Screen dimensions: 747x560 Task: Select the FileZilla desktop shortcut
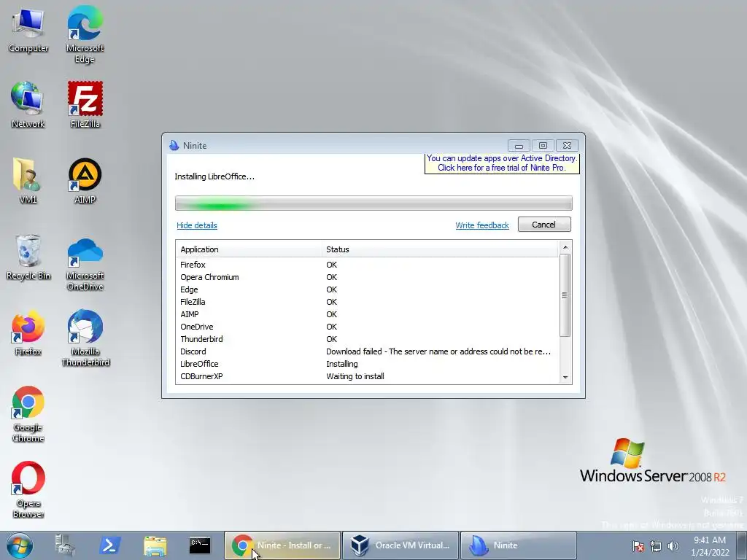point(85,105)
